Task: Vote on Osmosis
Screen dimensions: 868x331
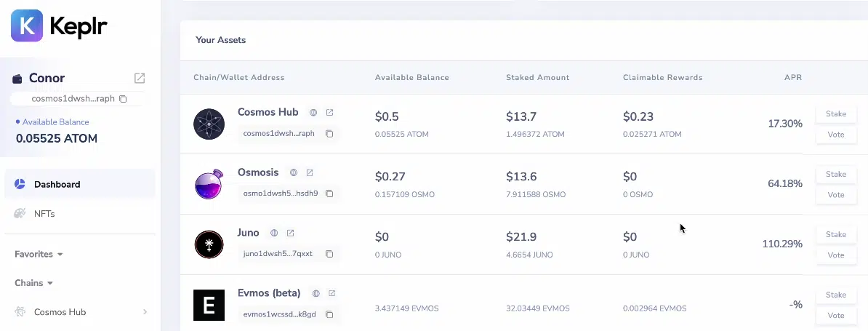Action: (x=836, y=195)
